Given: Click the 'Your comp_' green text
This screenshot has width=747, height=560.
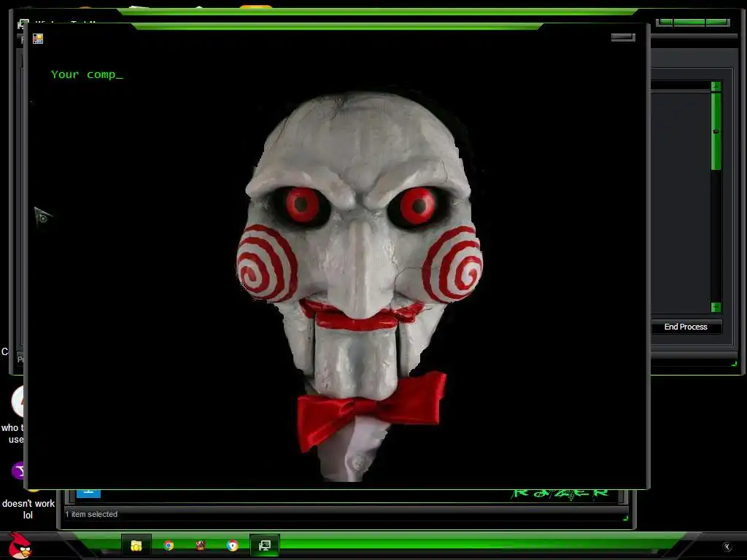Looking at the screenshot, I should tap(88, 74).
